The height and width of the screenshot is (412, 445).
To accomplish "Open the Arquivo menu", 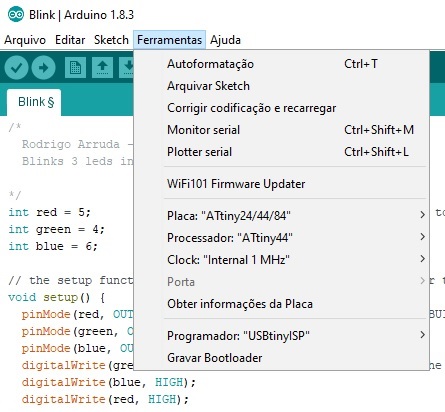I will [25, 40].
